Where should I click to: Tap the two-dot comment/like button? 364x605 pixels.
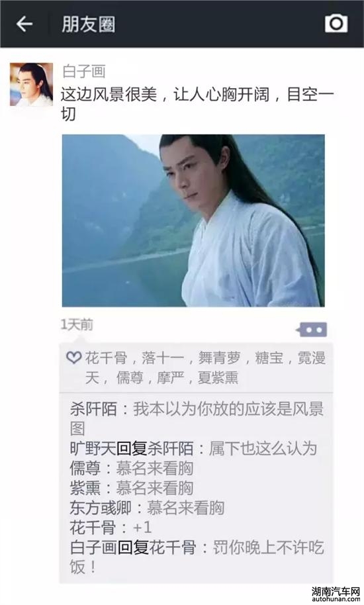coord(312,330)
